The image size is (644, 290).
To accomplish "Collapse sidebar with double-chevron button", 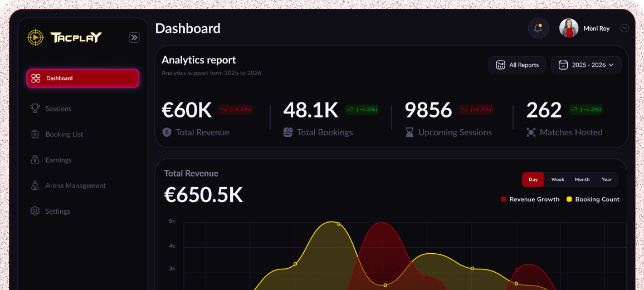I will coord(134,38).
